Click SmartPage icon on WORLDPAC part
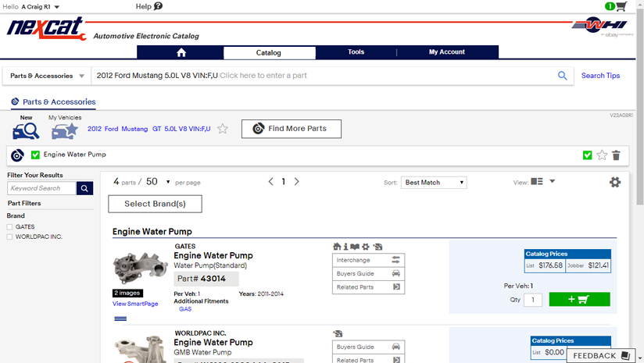The width and height of the screenshot is (644, 363). (x=338, y=333)
